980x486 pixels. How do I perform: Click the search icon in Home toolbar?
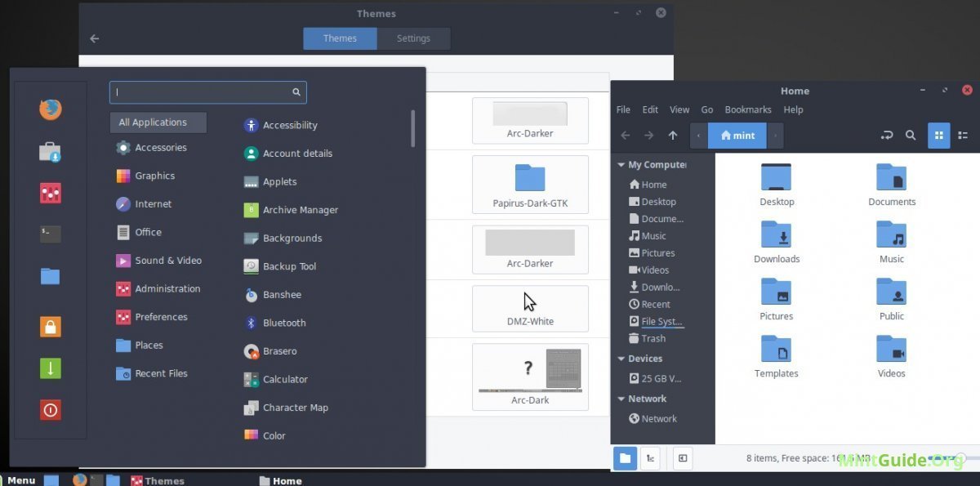point(911,136)
